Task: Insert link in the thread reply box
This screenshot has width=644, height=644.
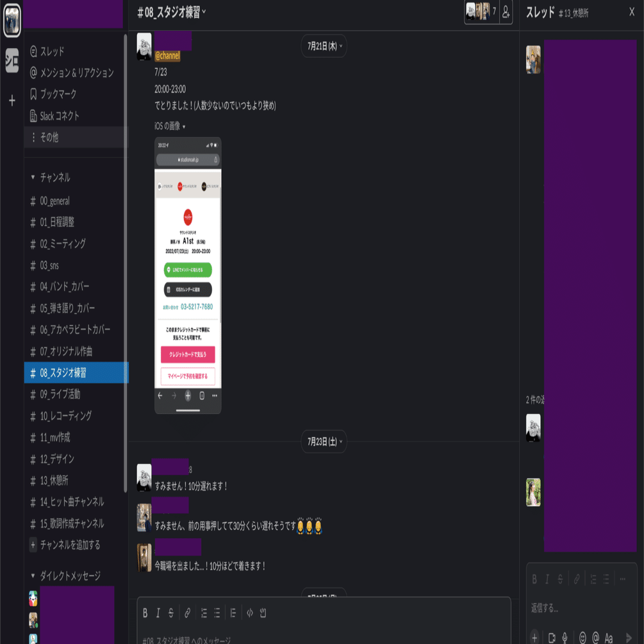Action: 577,579
